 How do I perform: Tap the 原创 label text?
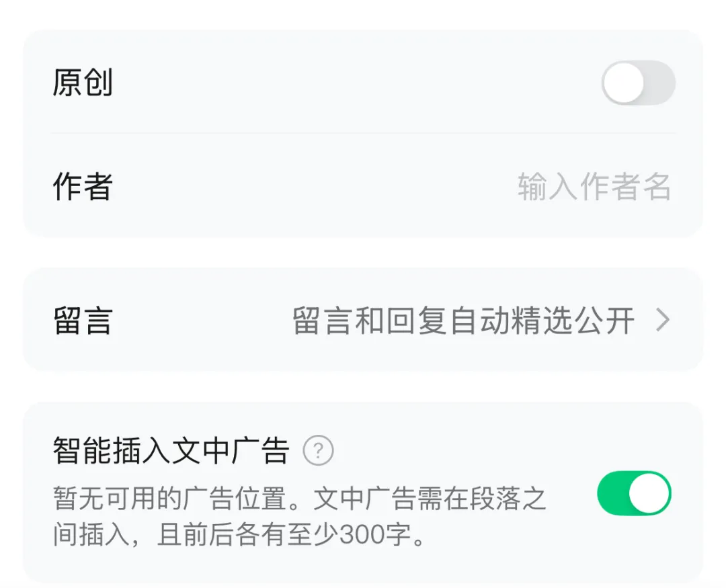coord(83,83)
